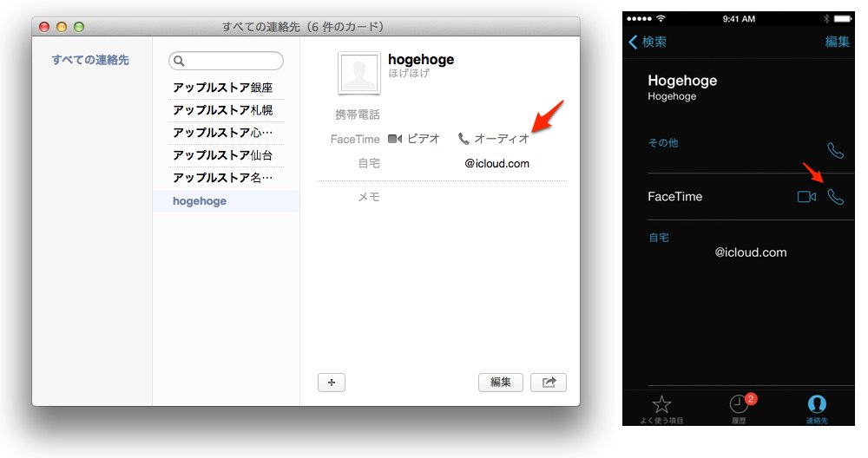Screen dimensions: 868x458
Task: Tap the FaceTime label on iPhone
Action: point(674,196)
